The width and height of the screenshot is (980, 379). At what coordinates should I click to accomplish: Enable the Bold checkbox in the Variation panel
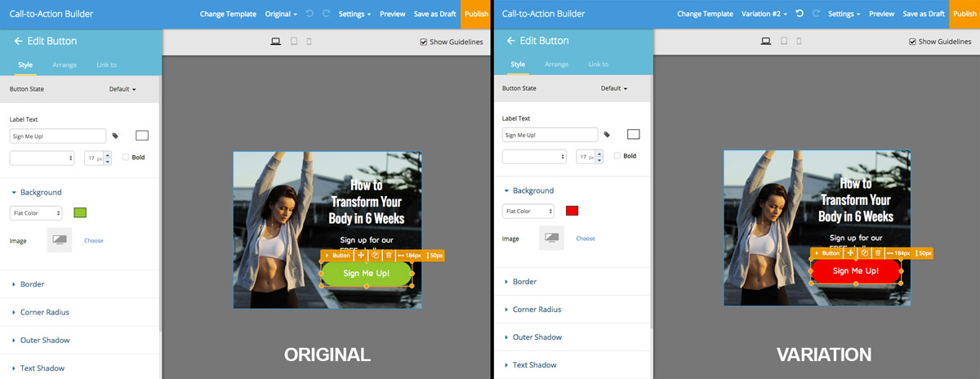(617, 155)
